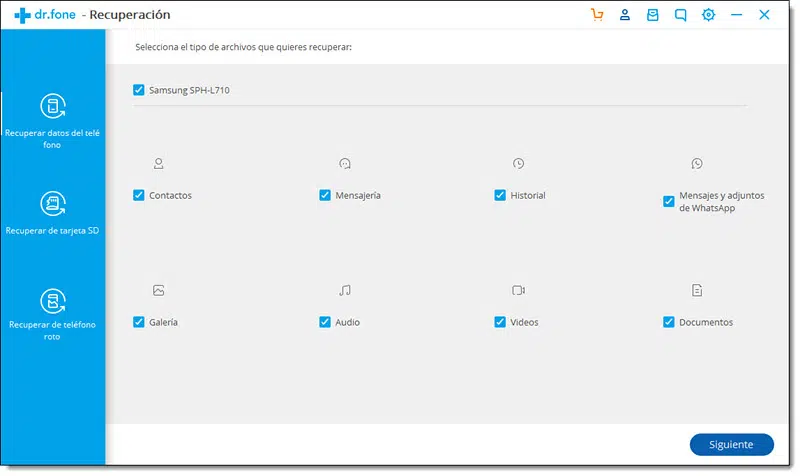Click the Documentos file icon

pos(697,290)
